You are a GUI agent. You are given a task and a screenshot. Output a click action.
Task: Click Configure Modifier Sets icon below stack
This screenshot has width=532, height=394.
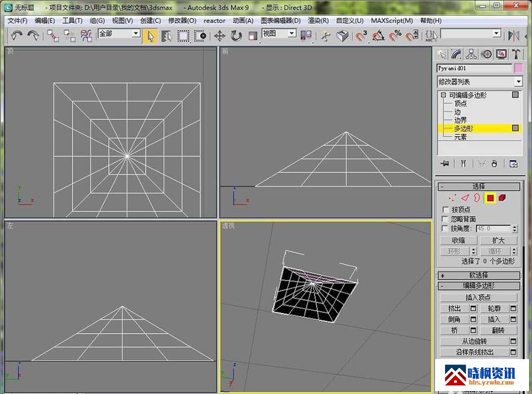pos(513,164)
